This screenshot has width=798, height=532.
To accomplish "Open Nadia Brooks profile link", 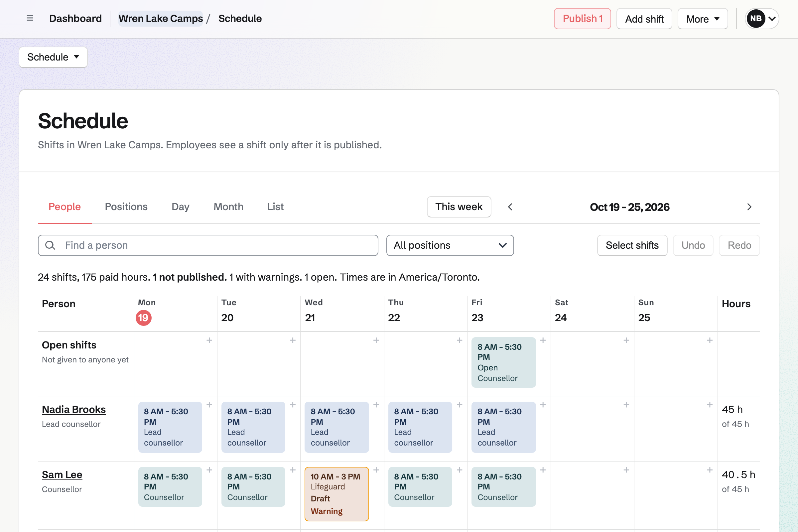I will pos(73,410).
